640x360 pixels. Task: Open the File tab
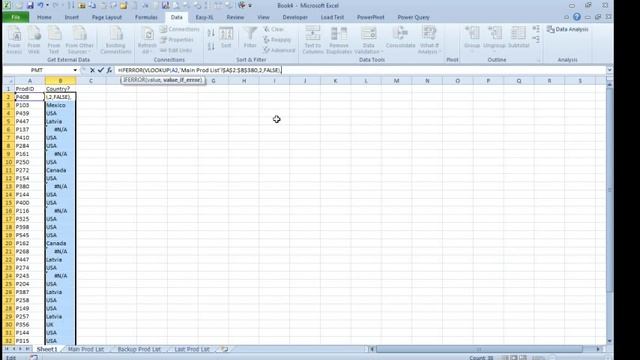click(x=16, y=17)
